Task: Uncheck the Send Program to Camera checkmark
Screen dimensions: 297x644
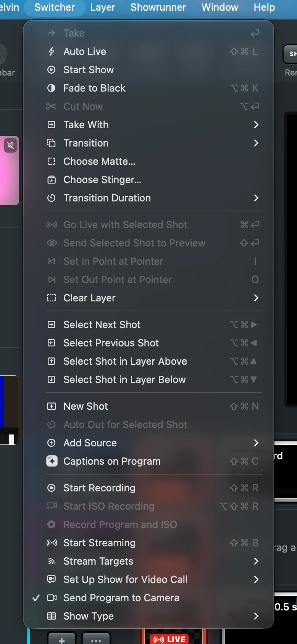Action: coord(36,598)
